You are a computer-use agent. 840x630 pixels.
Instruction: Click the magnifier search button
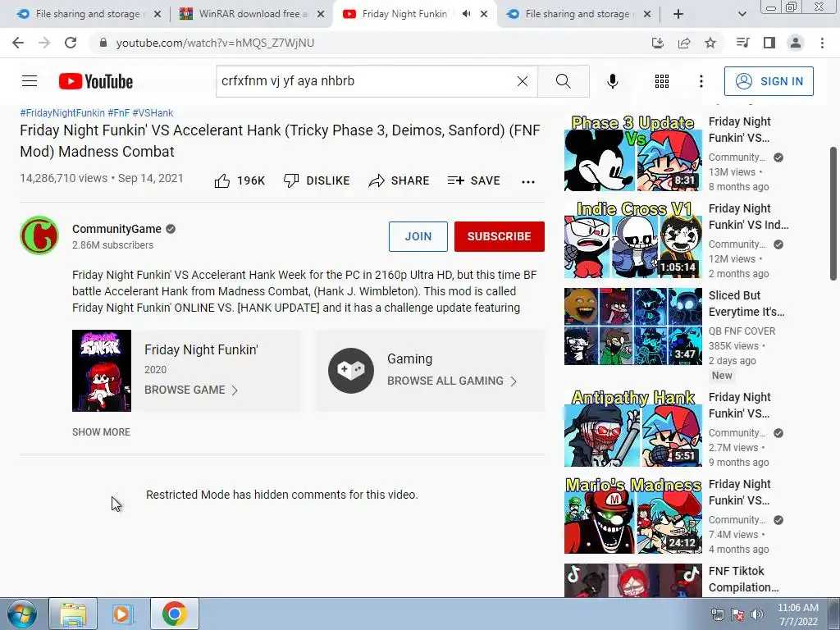point(563,81)
